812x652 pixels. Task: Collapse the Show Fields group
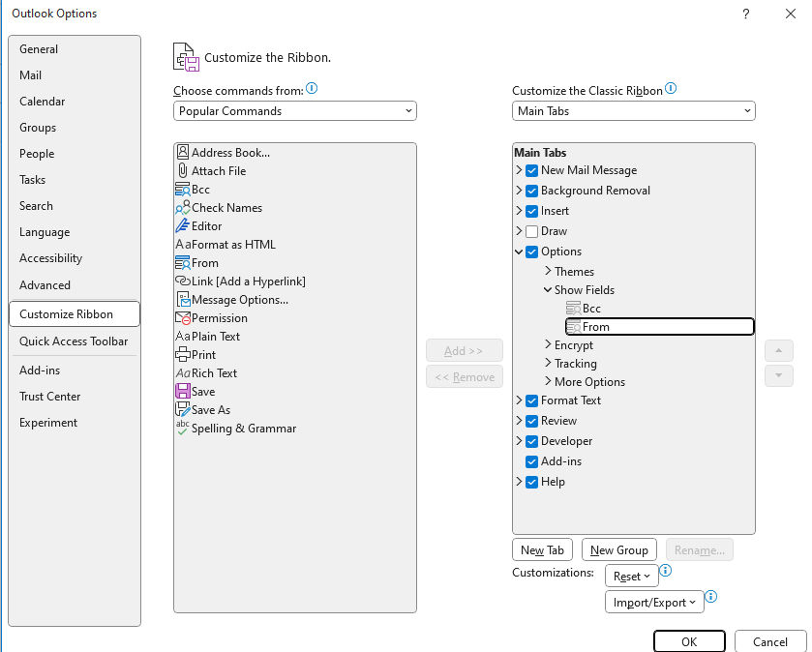point(548,290)
